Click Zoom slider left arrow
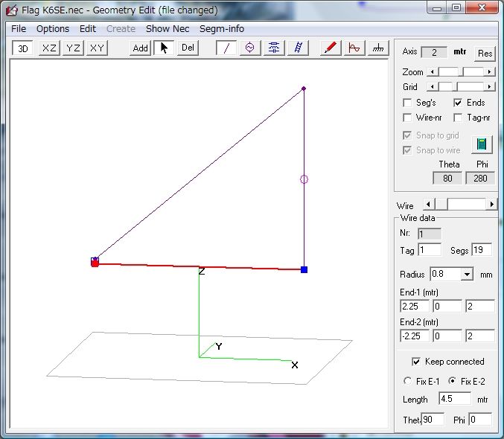 (433, 71)
